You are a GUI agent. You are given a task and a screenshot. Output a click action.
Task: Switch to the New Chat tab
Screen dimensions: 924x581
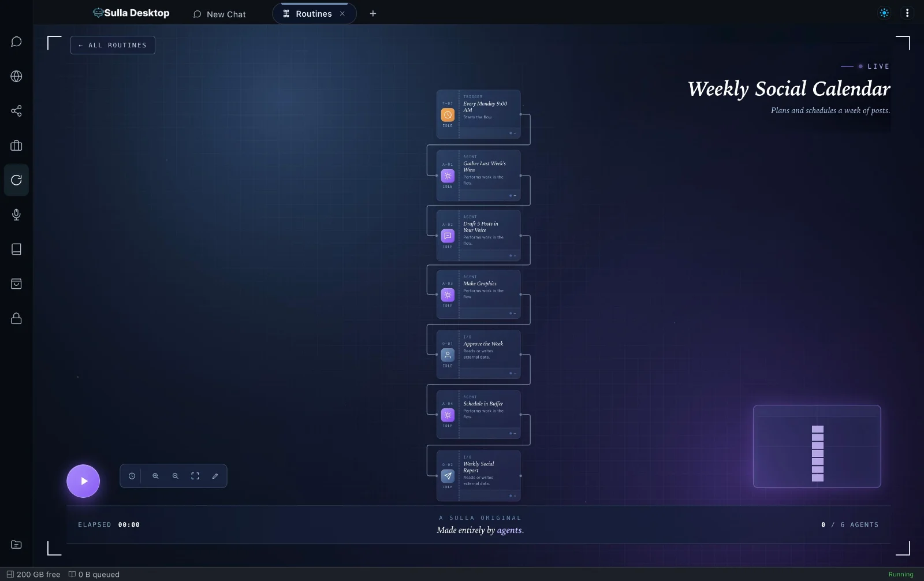pos(219,14)
